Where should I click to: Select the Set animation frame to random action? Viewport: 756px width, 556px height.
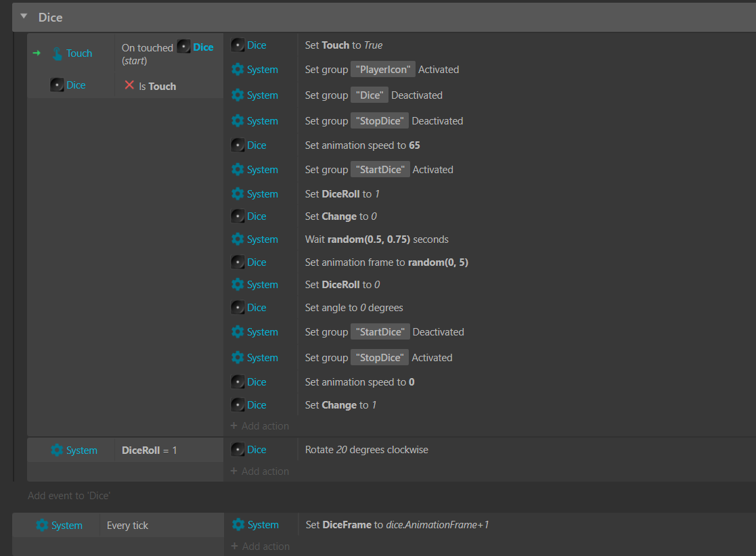[386, 262]
